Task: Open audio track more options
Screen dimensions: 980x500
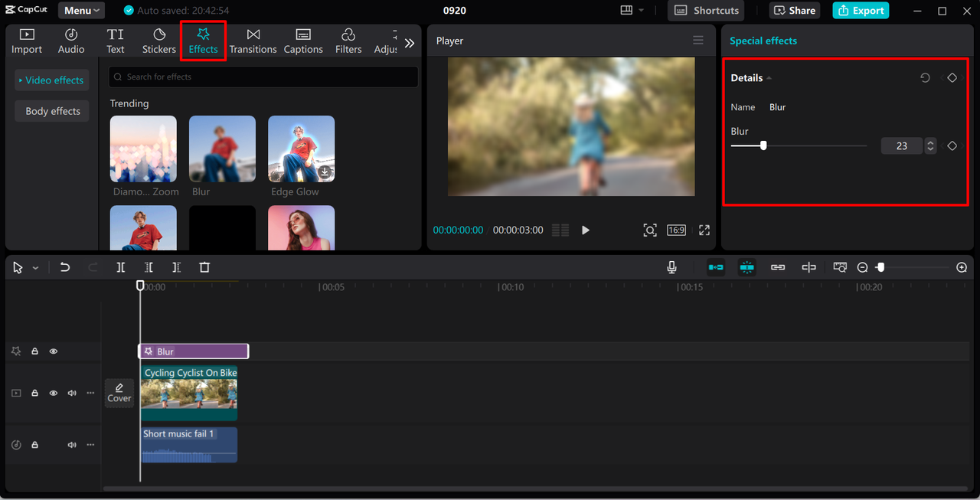Action: 90,445
